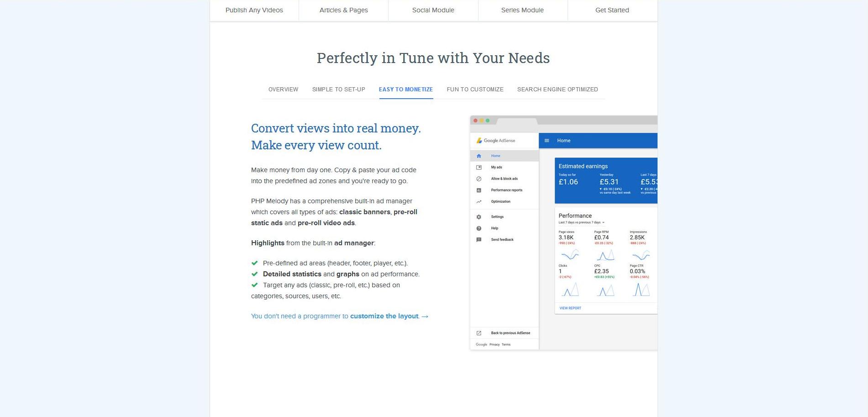Viewport: 868px width, 417px height.
Task: Click the Send feedback icon
Action: (479, 240)
